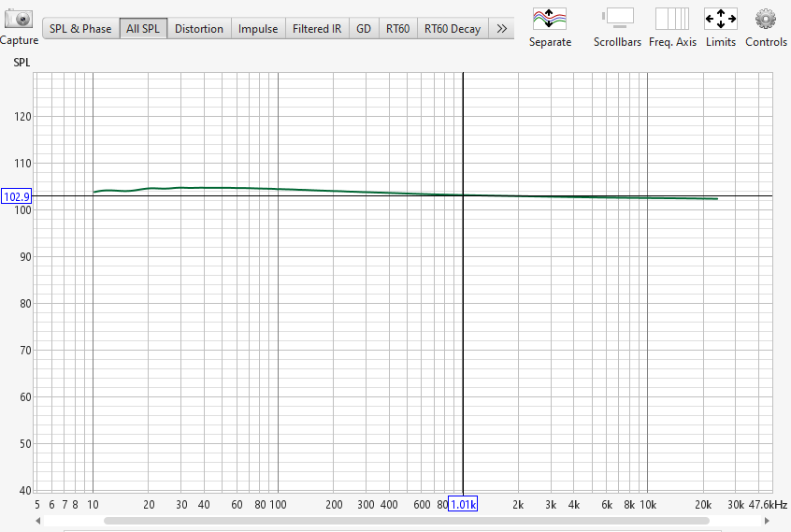Open the Filtered IR tab
Image resolution: width=791 pixels, height=532 pixels.
[317, 29]
